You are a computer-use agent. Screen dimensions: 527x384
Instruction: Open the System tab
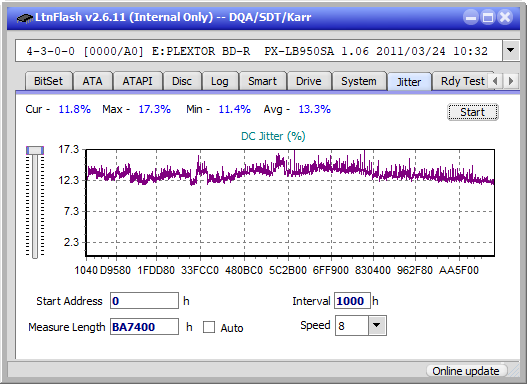(359, 81)
